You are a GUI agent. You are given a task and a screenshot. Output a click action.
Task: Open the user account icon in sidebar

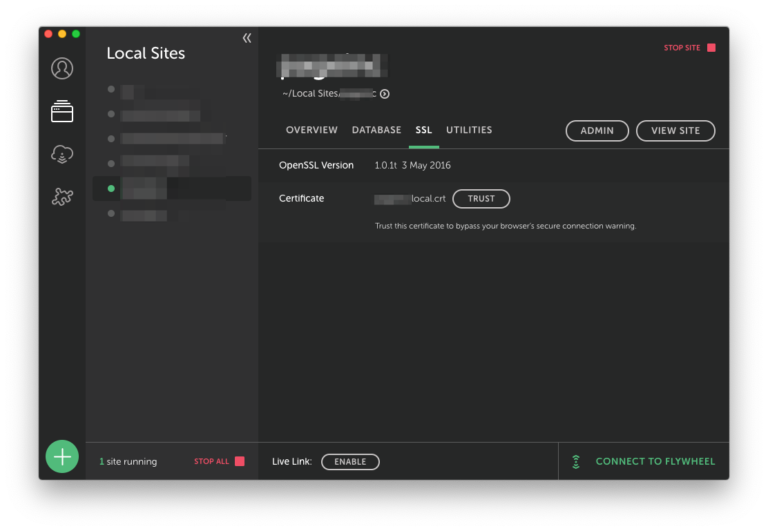(62, 68)
